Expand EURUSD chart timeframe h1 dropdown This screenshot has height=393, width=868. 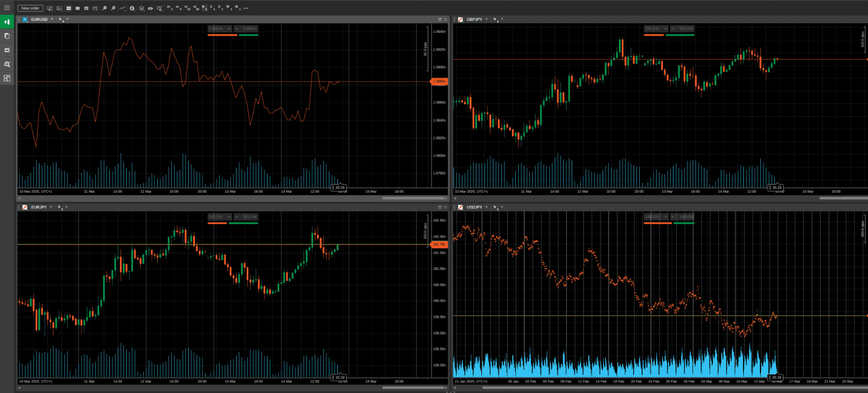pyautogui.click(x=67, y=19)
